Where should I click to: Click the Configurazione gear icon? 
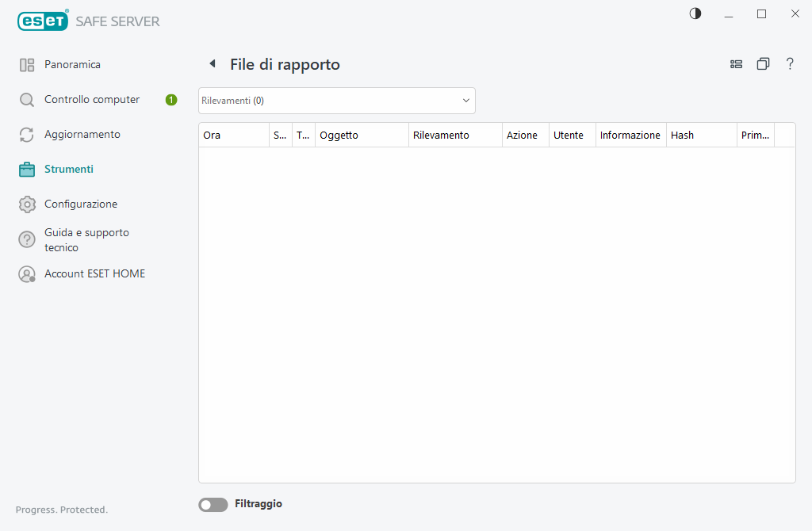pos(27,204)
